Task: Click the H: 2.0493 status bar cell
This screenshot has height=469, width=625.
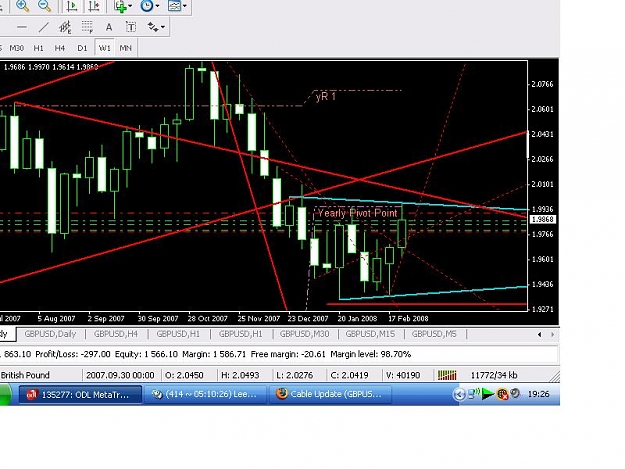Action: tap(240, 375)
